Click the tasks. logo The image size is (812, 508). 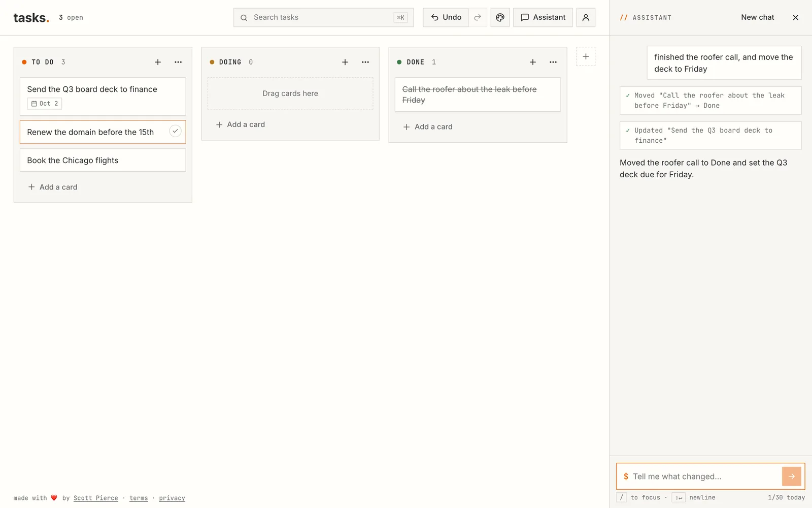[x=31, y=18]
